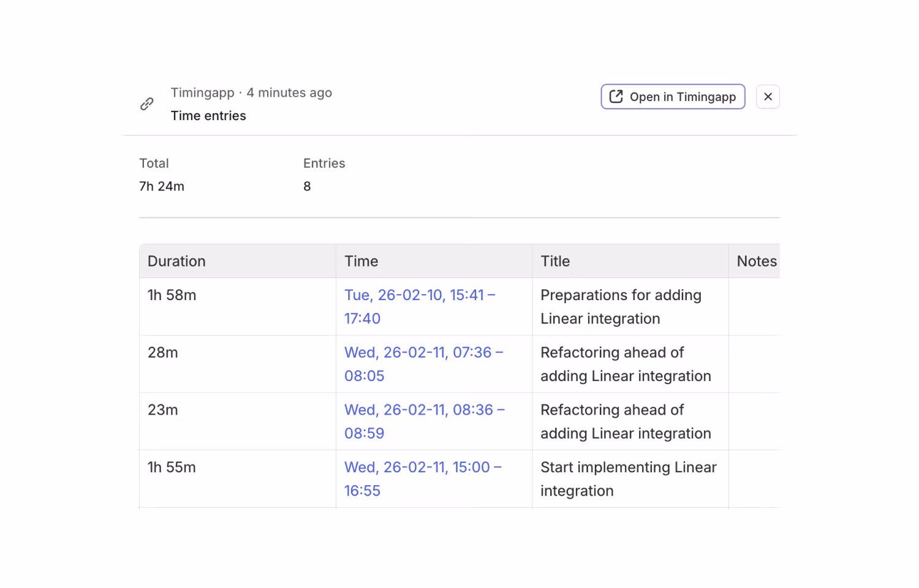Select the 1h 58m duration cell
This screenshot has width=919, height=588.
[x=172, y=295]
